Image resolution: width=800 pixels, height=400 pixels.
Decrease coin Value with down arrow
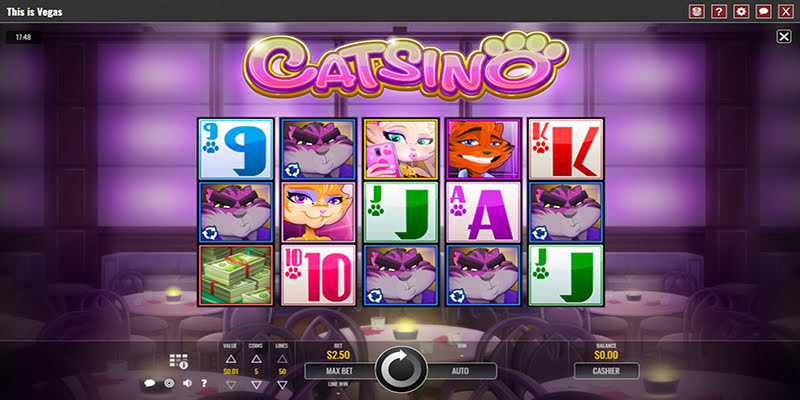[231, 384]
